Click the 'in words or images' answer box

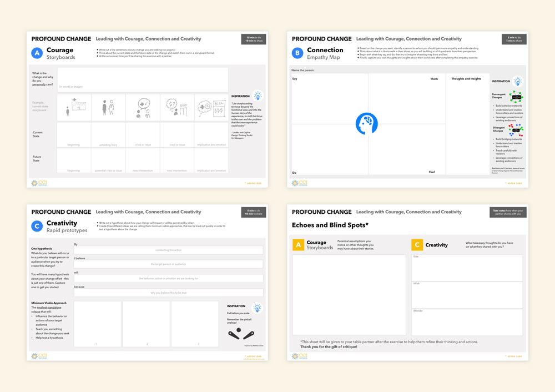(143, 79)
